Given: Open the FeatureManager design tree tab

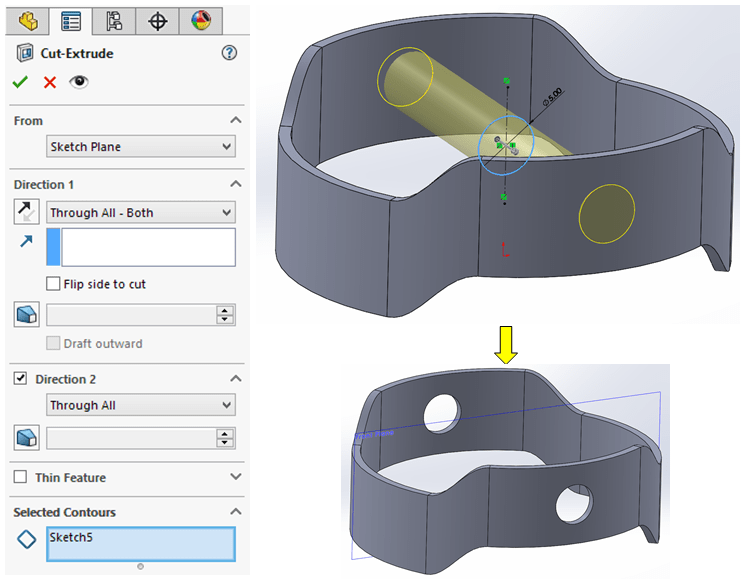Looking at the screenshot, I should point(27,20).
